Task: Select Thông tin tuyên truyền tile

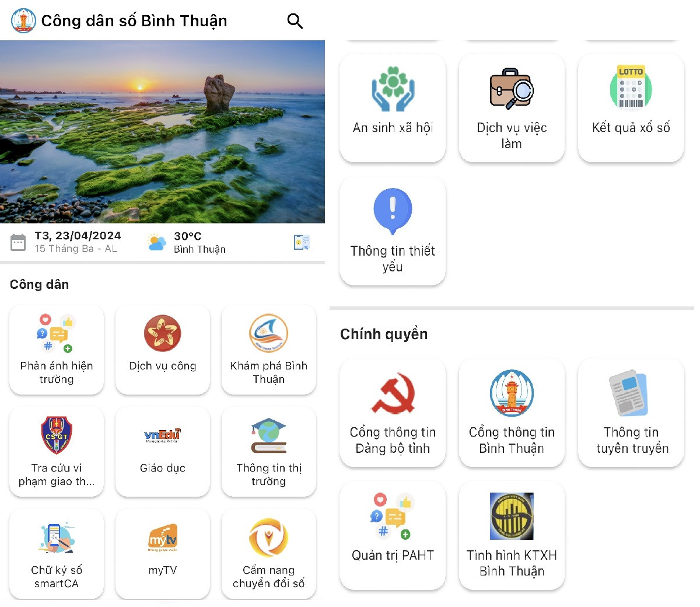Action: pos(631,413)
